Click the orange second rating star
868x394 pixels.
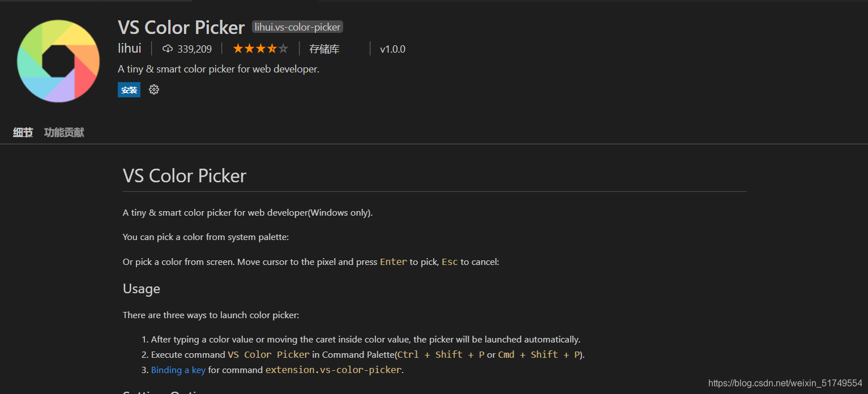click(x=249, y=48)
